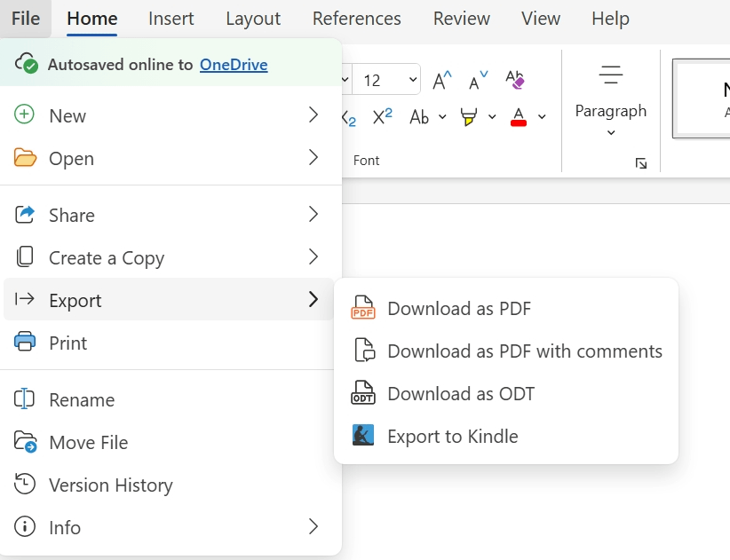Click the Export to Kindle icon
The width and height of the screenshot is (730, 560).
pos(363,436)
